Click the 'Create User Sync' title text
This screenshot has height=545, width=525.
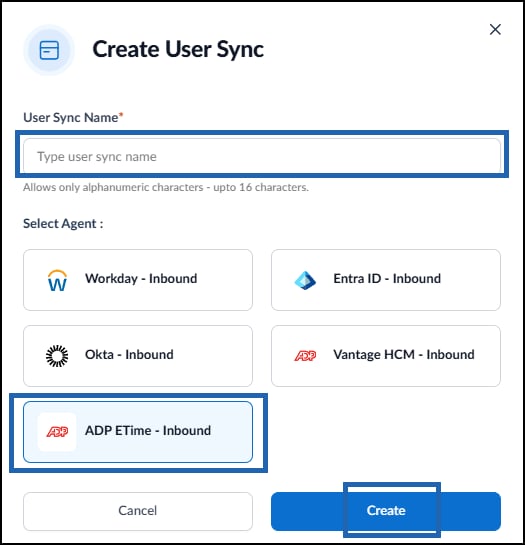click(x=178, y=49)
